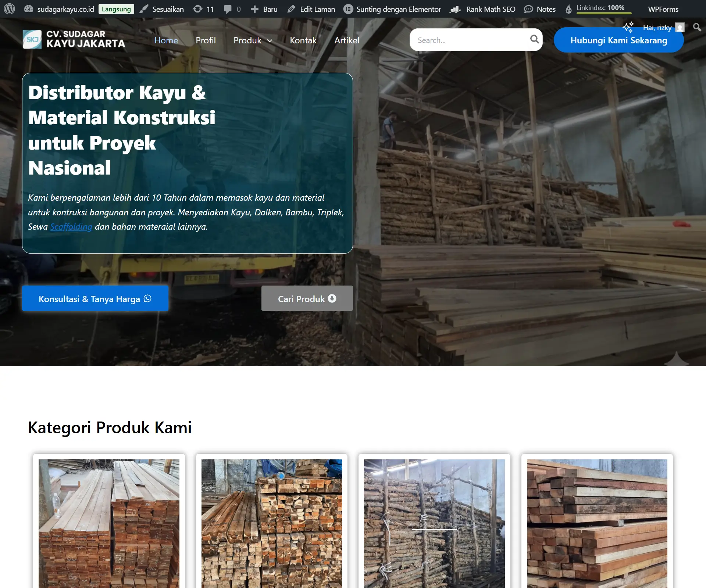
Task: Click the WordPress logo icon
Action: (9, 9)
